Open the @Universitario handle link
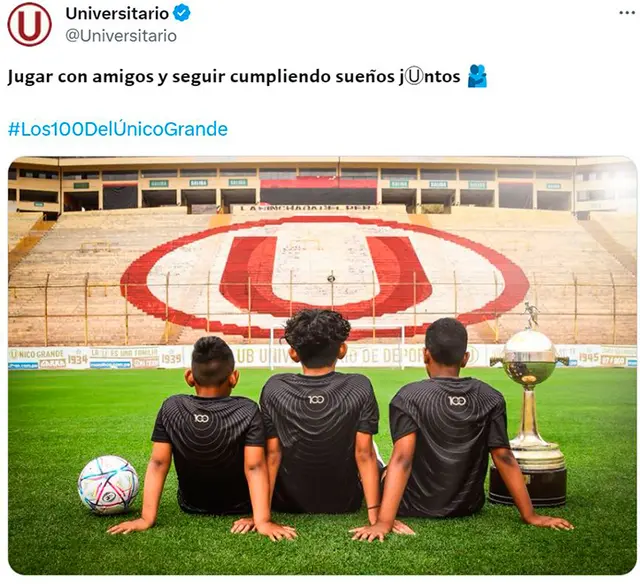Image resolution: width=640 pixels, height=584 pixels. tap(121, 36)
